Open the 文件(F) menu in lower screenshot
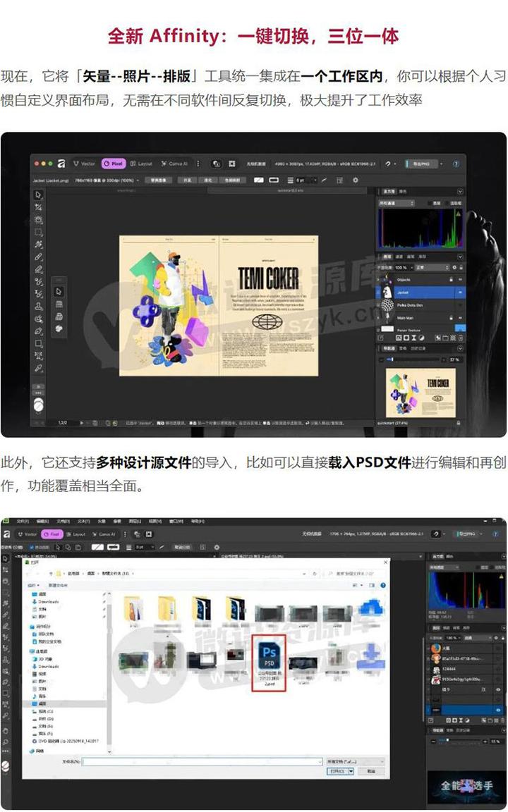The width and height of the screenshot is (508, 812). [23, 521]
